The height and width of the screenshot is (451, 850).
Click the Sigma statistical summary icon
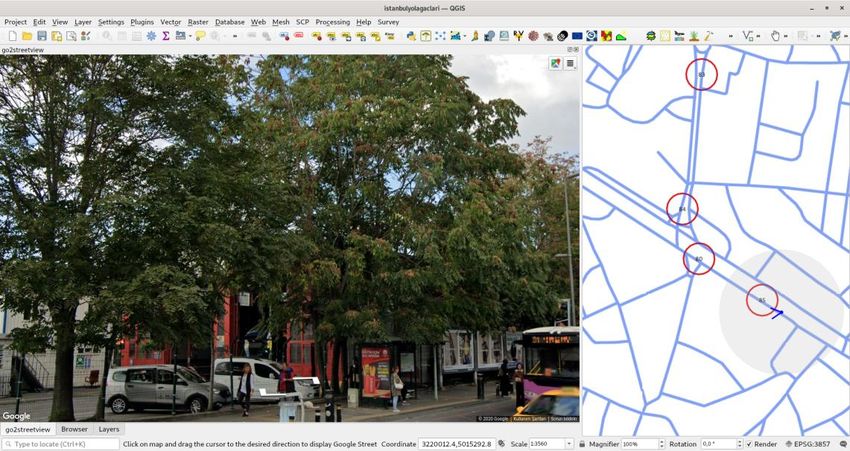tap(165, 36)
